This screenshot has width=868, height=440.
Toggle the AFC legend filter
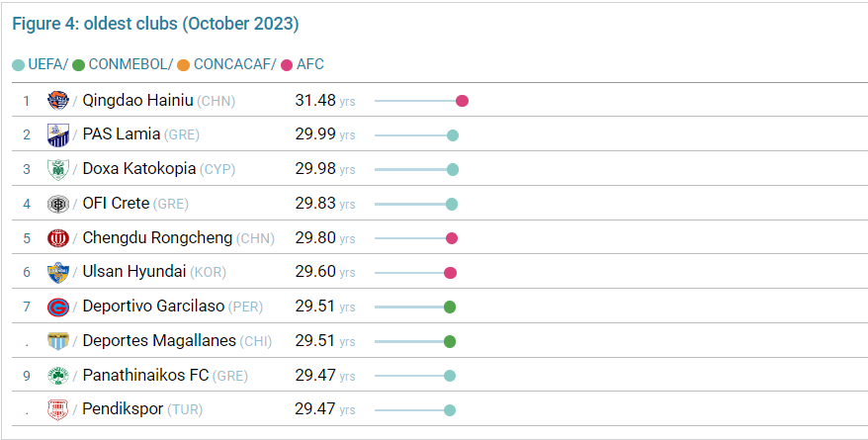click(x=304, y=64)
